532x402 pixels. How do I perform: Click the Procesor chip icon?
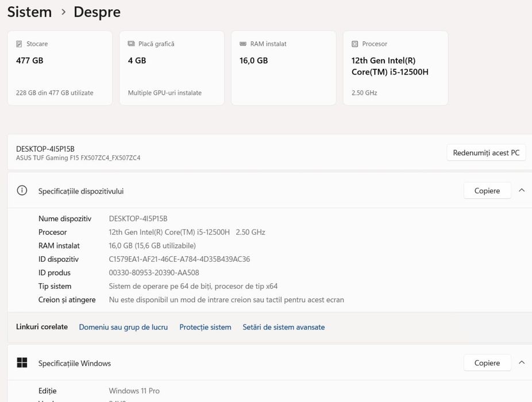click(x=355, y=44)
